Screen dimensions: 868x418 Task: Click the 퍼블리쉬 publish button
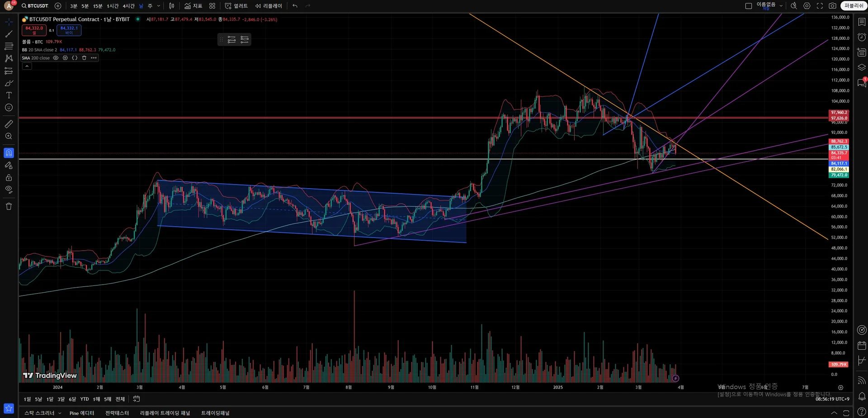[x=854, y=6]
